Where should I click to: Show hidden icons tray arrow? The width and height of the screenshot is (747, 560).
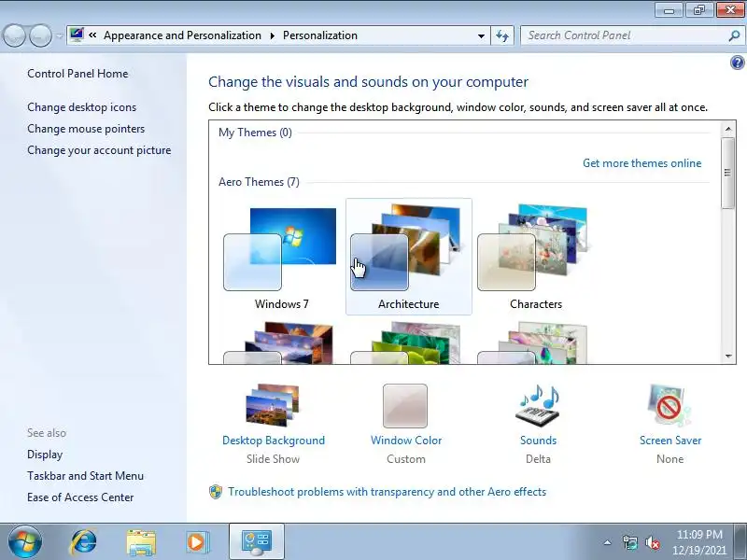(608, 542)
